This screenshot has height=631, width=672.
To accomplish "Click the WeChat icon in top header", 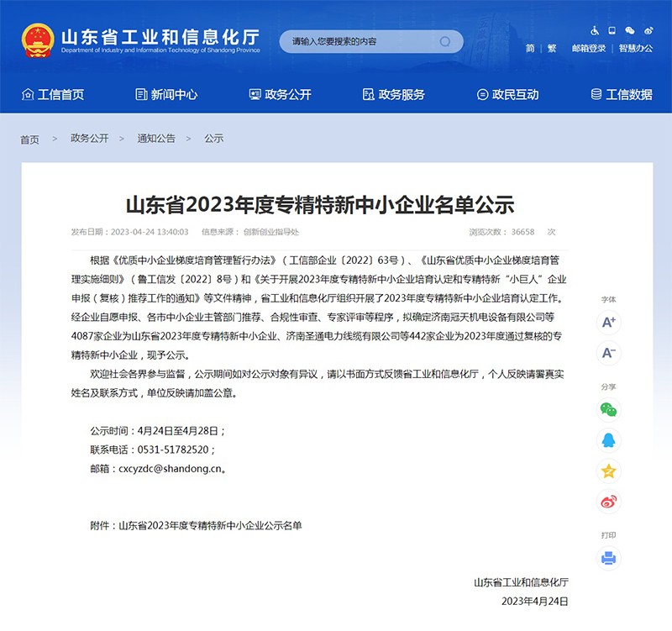I will coord(630,30).
